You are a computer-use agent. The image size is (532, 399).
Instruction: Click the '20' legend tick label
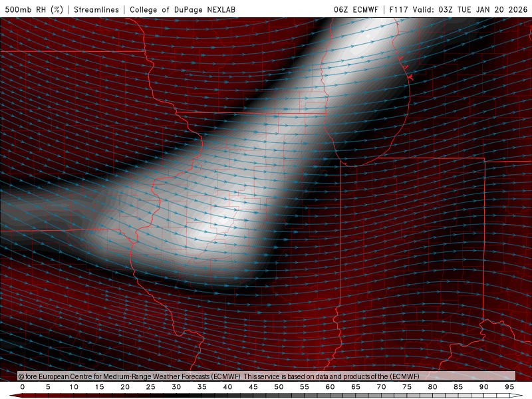click(125, 387)
